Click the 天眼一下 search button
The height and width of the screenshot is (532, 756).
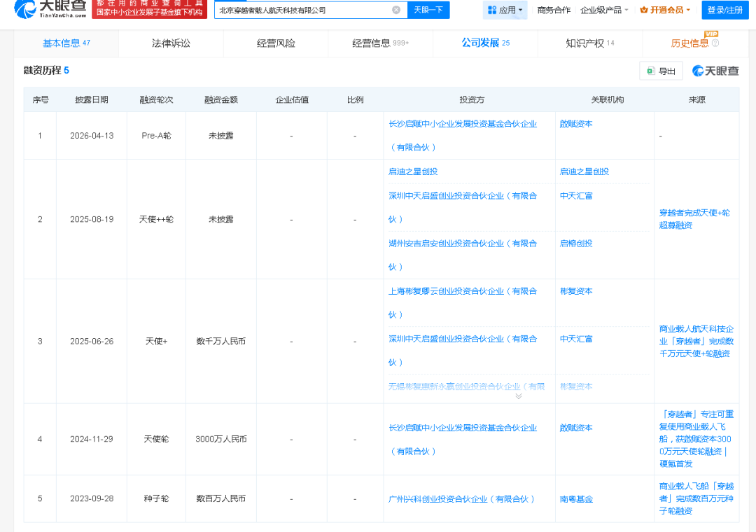(x=428, y=10)
